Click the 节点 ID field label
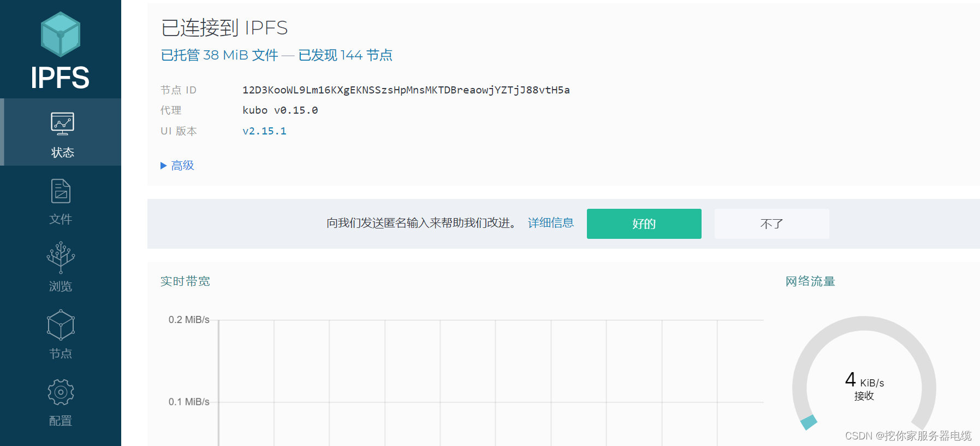 coord(179,90)
